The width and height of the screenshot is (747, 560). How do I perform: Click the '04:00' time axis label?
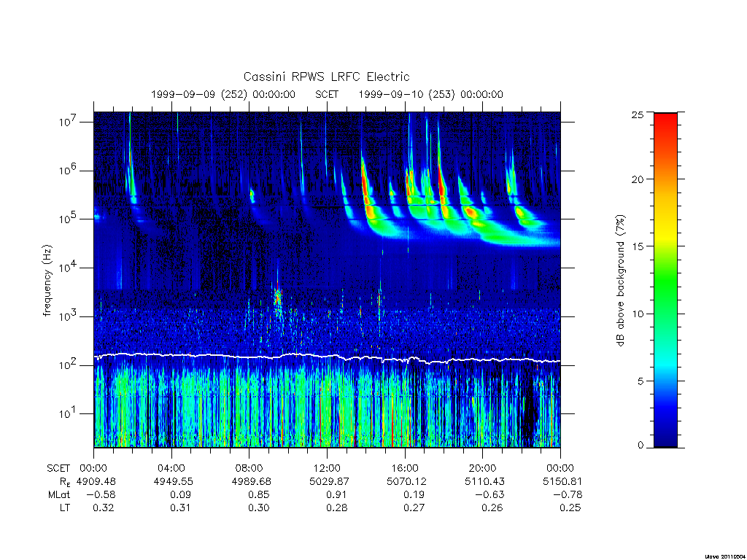pos(171,468)
